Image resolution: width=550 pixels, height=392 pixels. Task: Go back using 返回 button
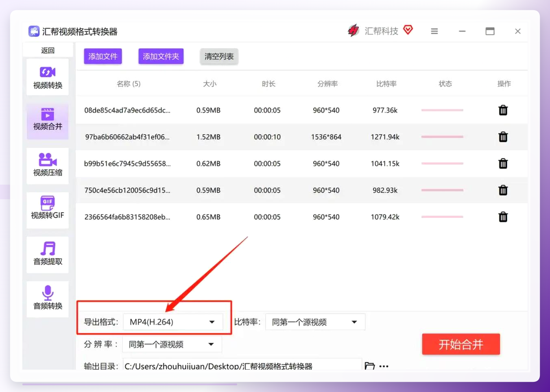click(48, 50)
